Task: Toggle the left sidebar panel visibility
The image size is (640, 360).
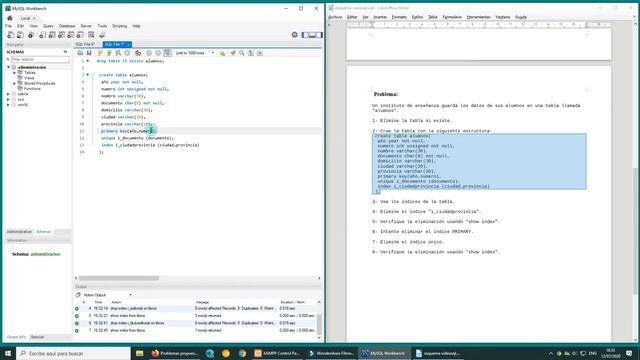Action: 305,35
